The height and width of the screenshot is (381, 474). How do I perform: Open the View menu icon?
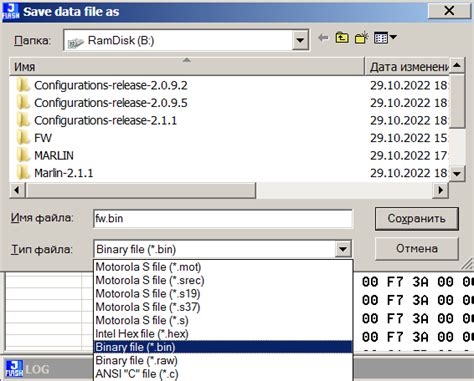coord(385,38)
